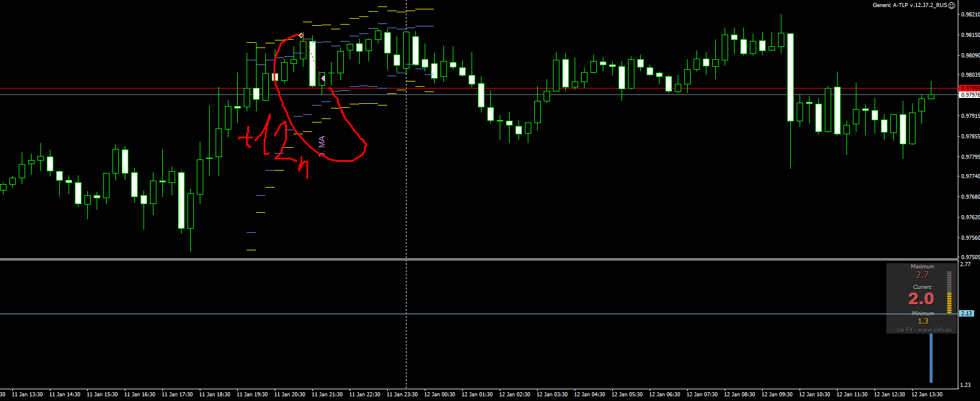Screen dimensions: 980x401
Task: Click the 0.98210 price scale label
Action: click(x=970, y=15)
